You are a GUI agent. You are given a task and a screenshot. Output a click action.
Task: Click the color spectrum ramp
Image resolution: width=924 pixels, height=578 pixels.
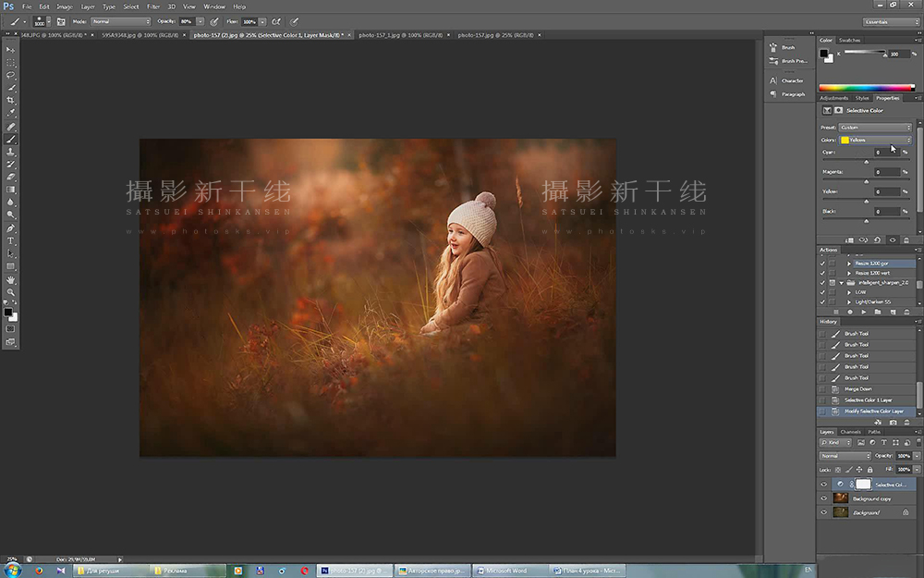click(x=867, y=88)
